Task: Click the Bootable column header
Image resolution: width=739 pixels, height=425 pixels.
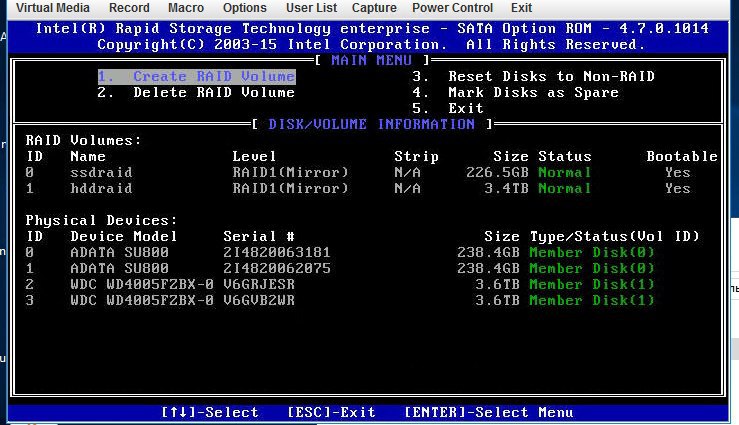Action: coord(682,156)
